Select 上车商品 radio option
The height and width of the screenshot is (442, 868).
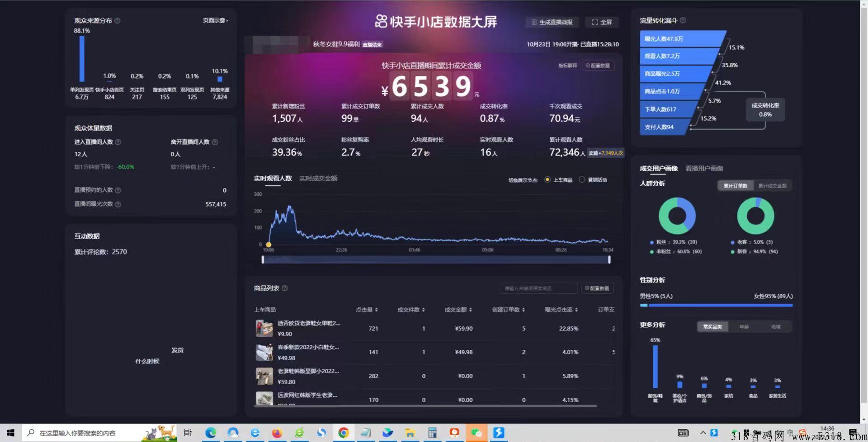tap(547, 179)
